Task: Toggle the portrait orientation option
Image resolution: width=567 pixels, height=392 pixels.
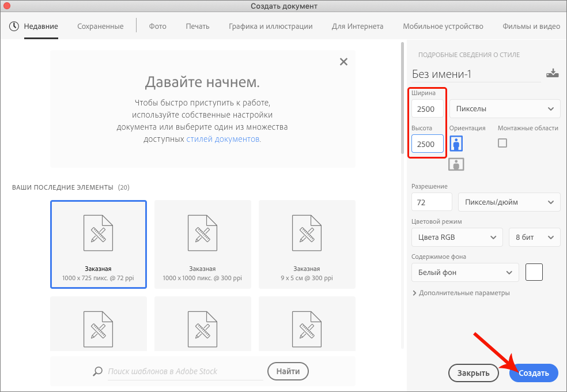Action: (x=456, y=143)
